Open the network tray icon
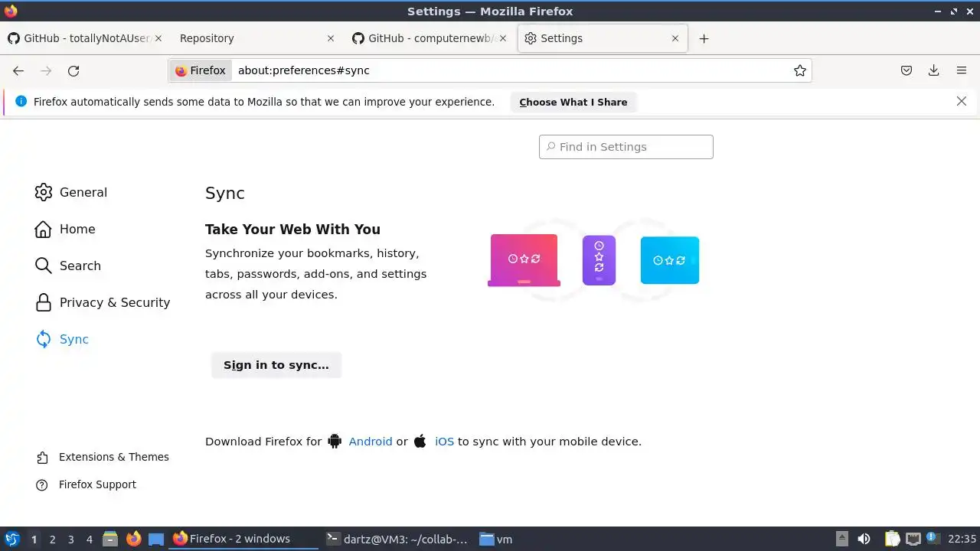Screen dimensions: 980x551 [913, 539]
